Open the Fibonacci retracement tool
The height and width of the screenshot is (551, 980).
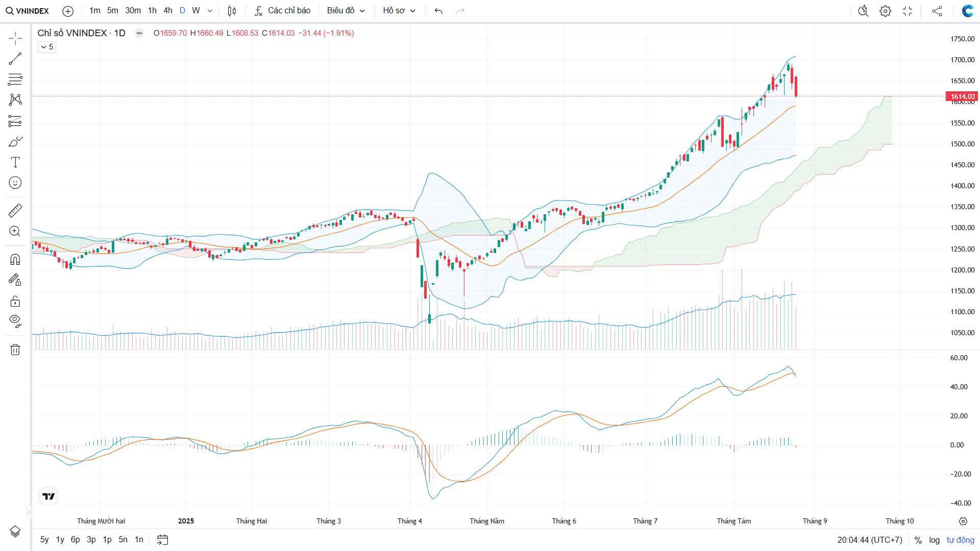click(15, 80)
